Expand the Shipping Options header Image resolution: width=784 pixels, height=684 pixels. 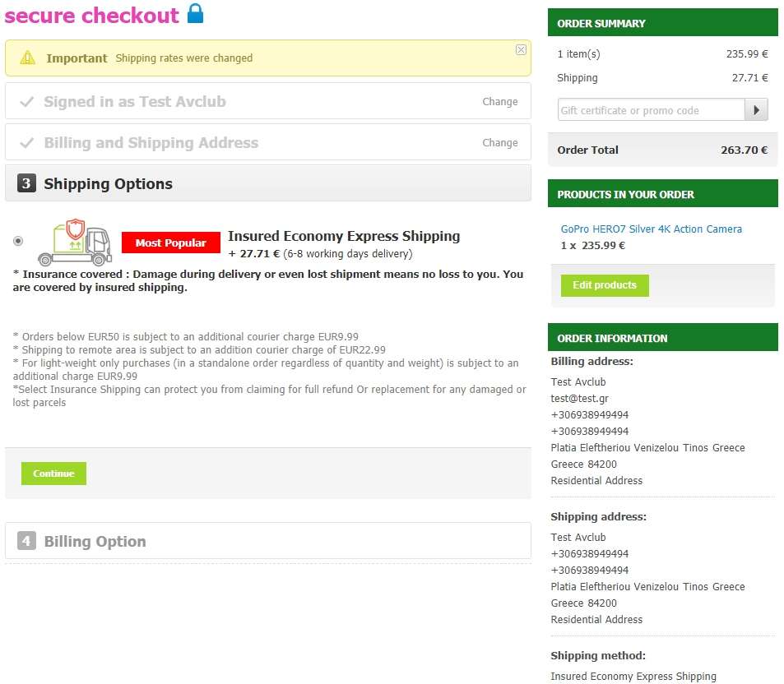click(x=108, y=184)
